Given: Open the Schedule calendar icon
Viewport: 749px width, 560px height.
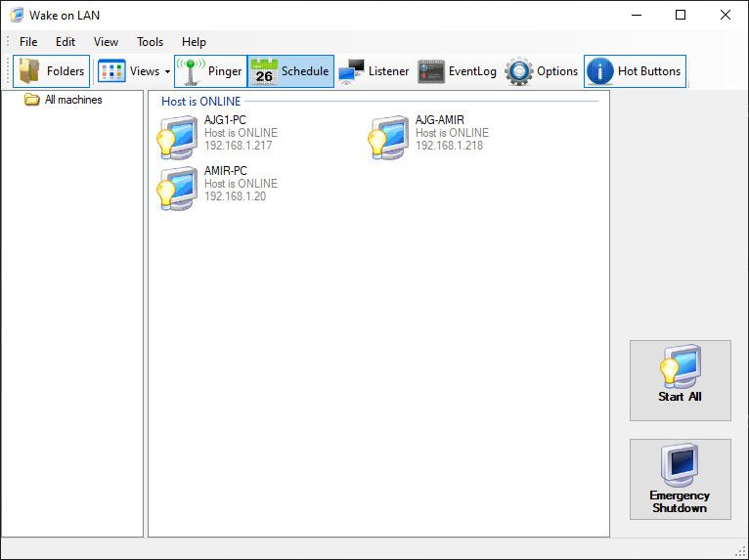Looking at the screenshot, I should [264, 71].
